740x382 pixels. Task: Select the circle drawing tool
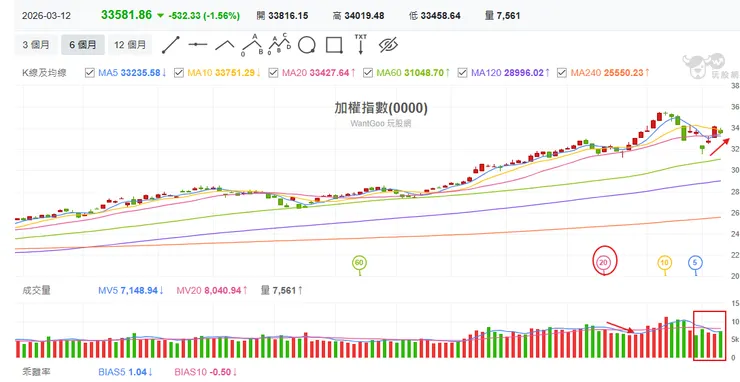pos(307,45)
